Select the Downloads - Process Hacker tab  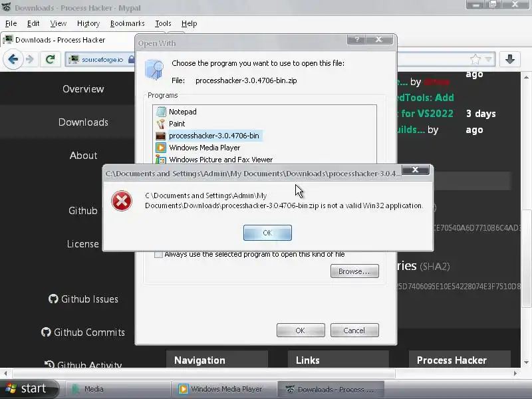coord(68,40)
